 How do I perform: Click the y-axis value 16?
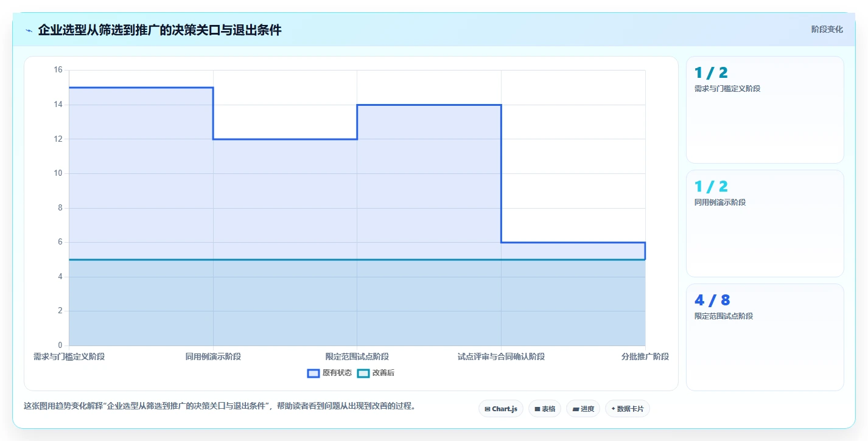click(58, 70)
